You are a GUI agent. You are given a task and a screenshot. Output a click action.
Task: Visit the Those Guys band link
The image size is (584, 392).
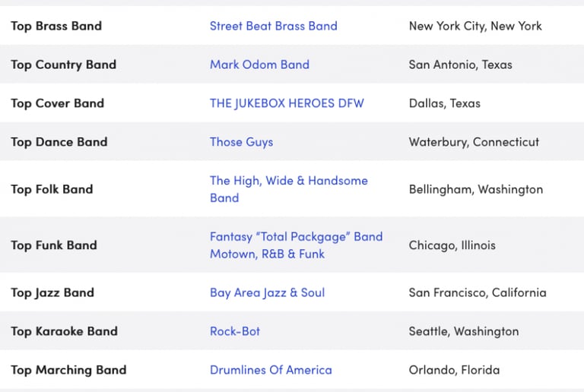(241, 142)
